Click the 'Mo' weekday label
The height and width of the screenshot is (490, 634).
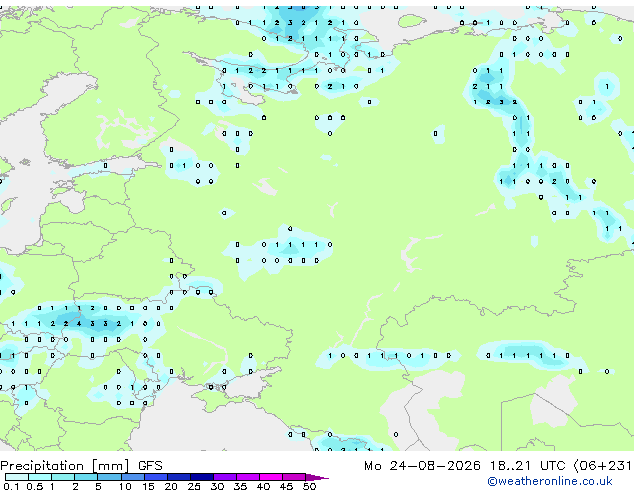tap(372, 466)
